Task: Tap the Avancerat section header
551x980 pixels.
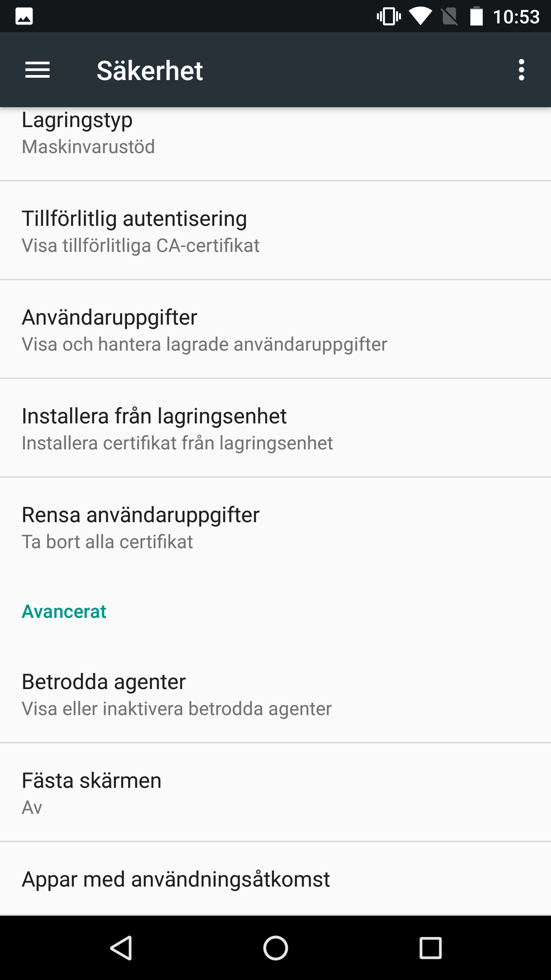Action: click(64, 611)
